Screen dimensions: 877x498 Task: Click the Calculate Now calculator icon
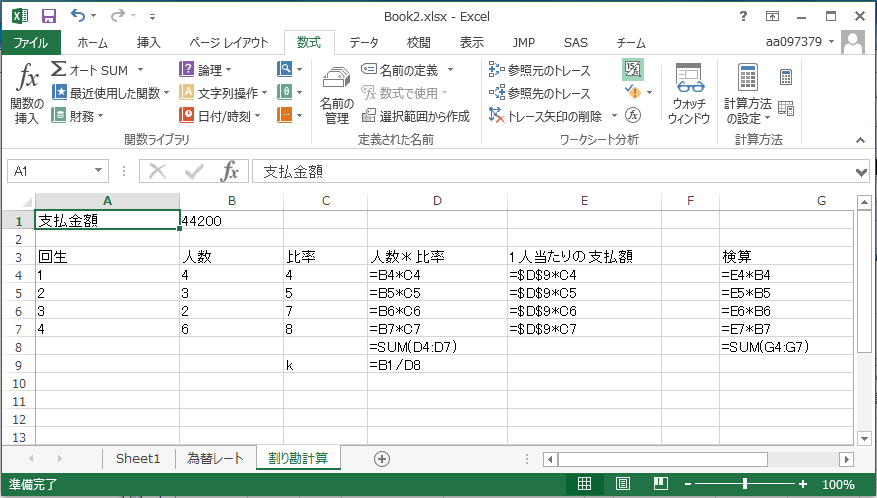click(x=786, y=78)
